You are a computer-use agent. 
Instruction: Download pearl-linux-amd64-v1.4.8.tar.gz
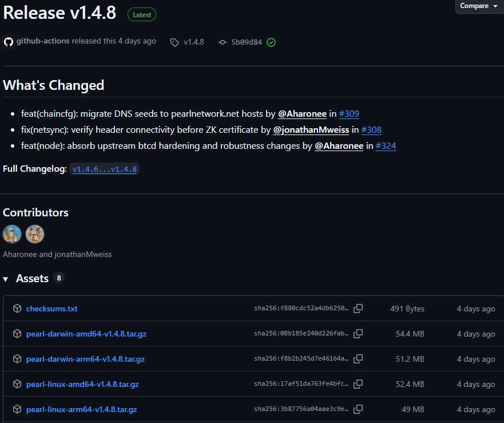coord(82,384)
